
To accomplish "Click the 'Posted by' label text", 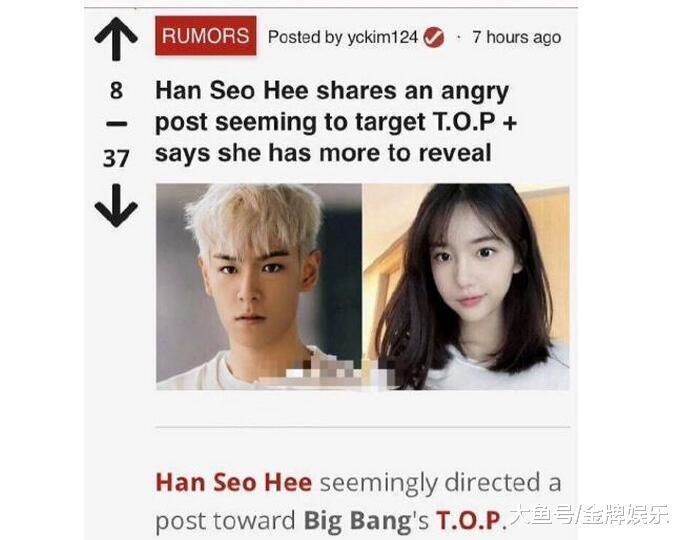I will pyautogui.click(x=305, y=38).
